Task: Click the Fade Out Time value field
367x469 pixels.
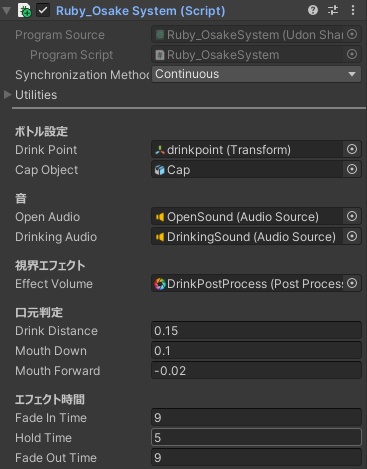Action: coord(256,458)
